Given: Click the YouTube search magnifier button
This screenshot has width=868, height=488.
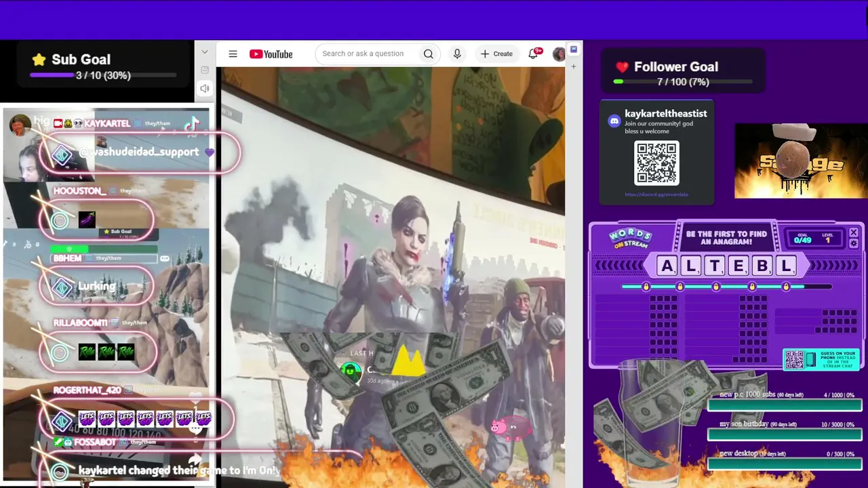Looking at the screenshot, I should click(428, 54).
